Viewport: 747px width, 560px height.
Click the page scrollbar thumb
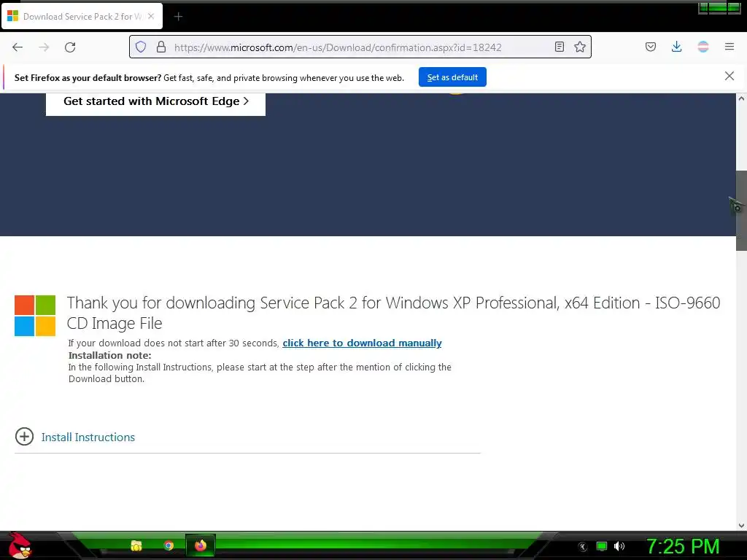[741, 210]
